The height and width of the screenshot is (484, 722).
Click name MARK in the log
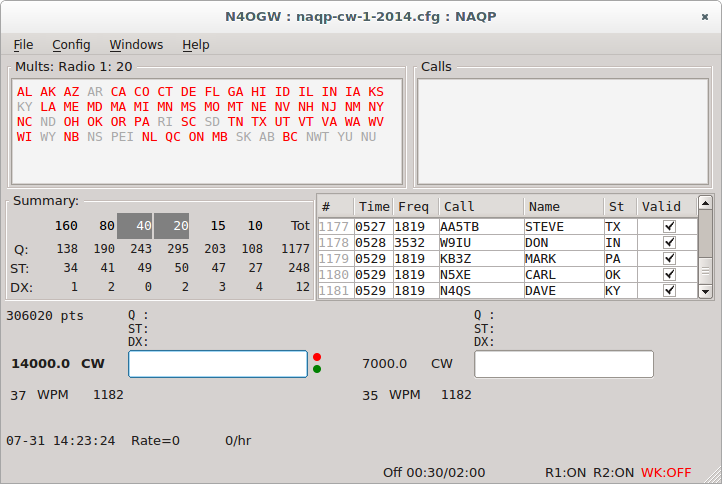tap(541, 259)
